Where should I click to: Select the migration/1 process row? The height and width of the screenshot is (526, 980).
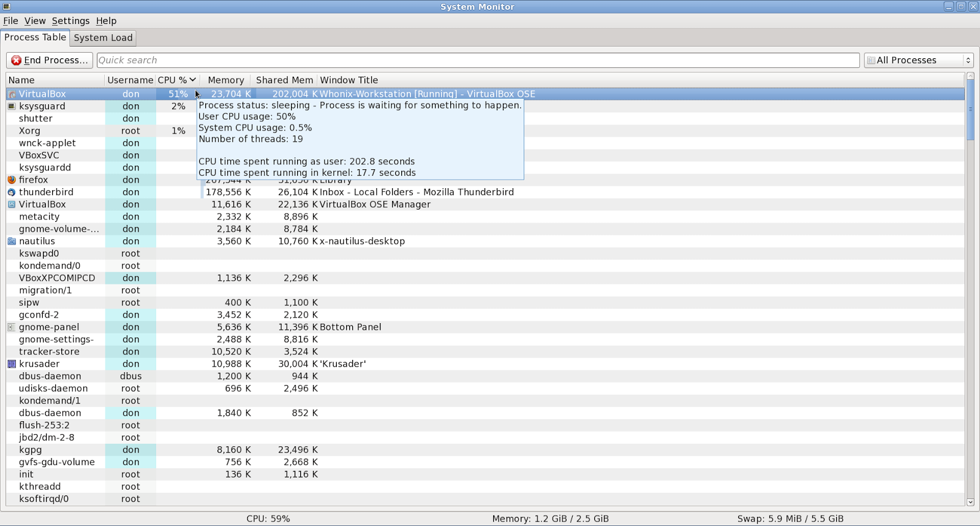[485, 290]
